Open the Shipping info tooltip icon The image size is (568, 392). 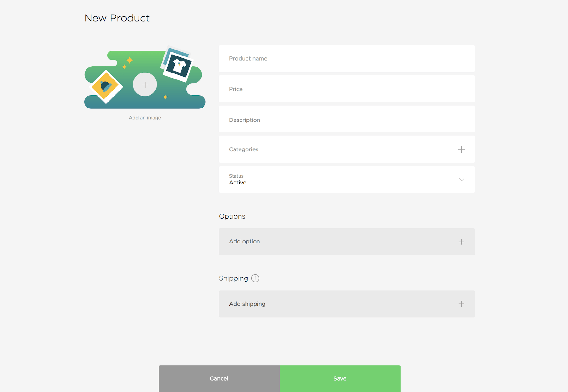tap(255, 278)
